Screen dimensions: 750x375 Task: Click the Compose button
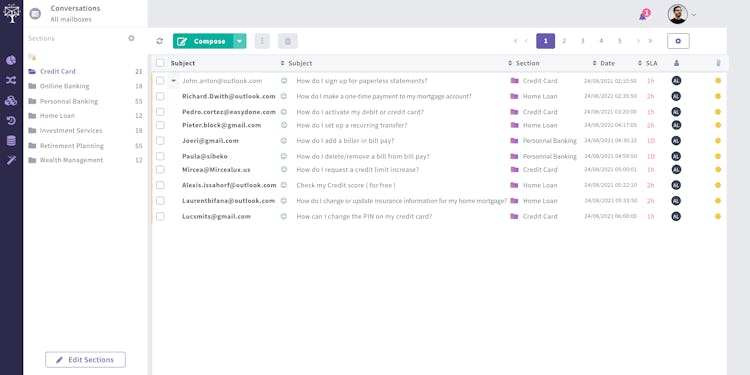203,41
